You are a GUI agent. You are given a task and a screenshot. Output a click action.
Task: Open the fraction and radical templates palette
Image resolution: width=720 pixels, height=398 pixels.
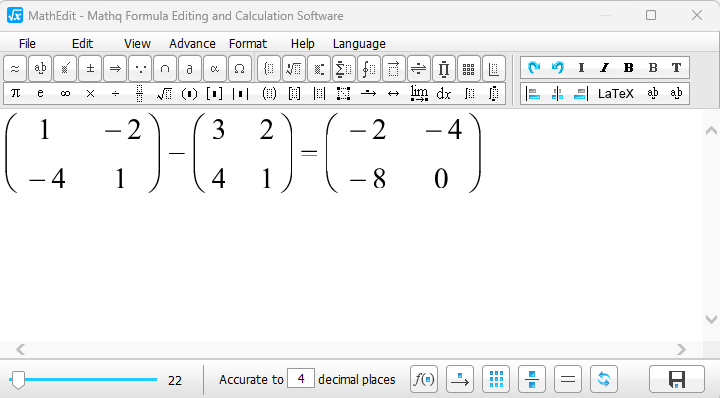tap(294, 69)
